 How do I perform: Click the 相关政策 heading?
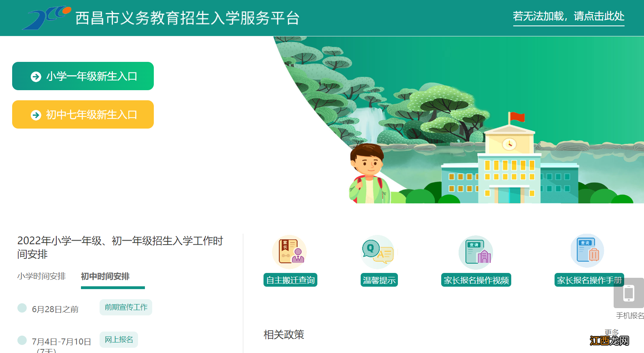[284, 334]
